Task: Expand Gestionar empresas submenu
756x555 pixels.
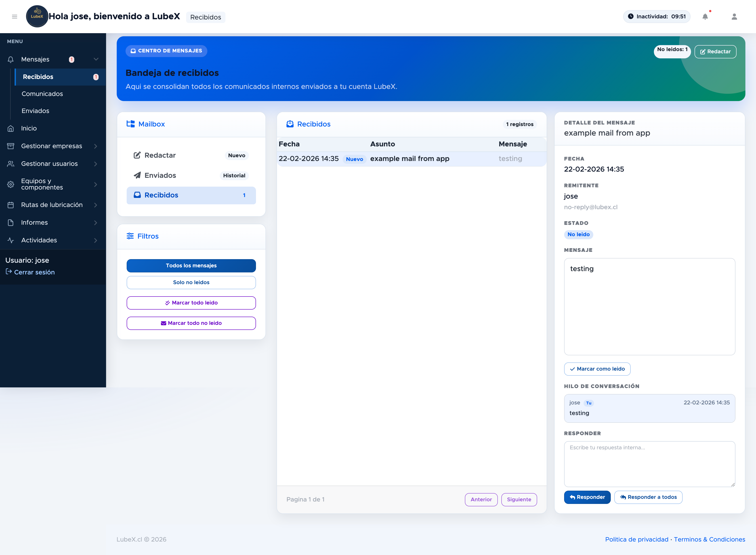Action: tap(96, 146)
